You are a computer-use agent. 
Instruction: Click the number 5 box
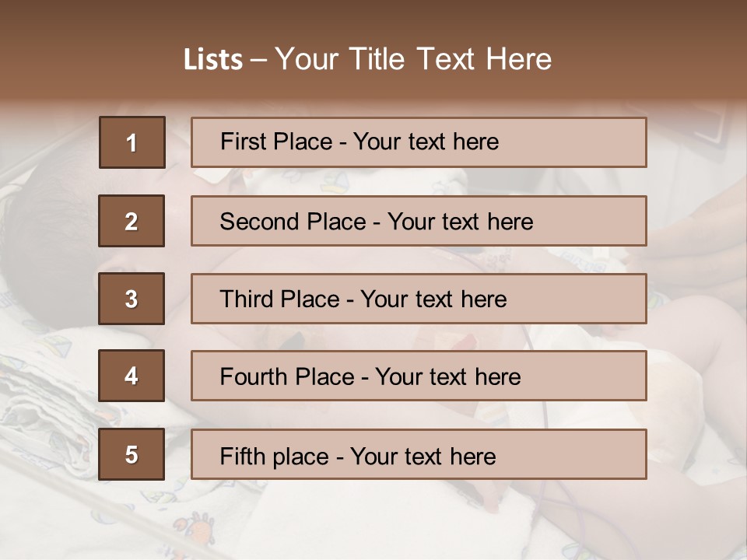132,454
